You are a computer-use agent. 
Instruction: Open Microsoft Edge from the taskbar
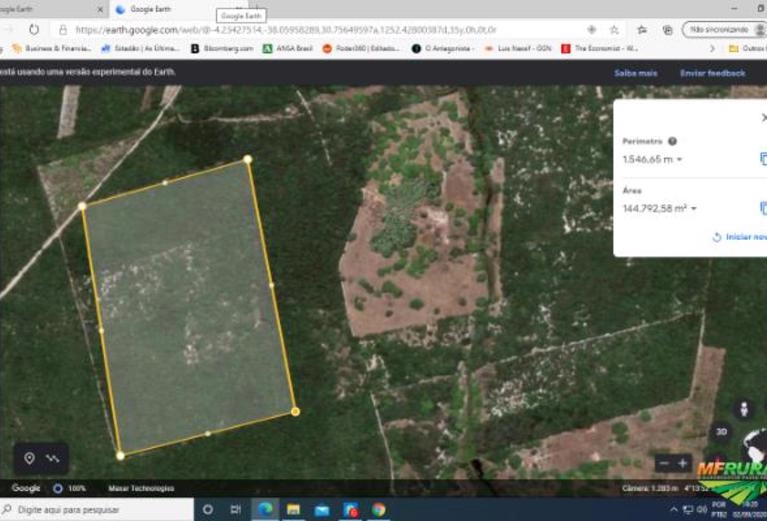265,509
